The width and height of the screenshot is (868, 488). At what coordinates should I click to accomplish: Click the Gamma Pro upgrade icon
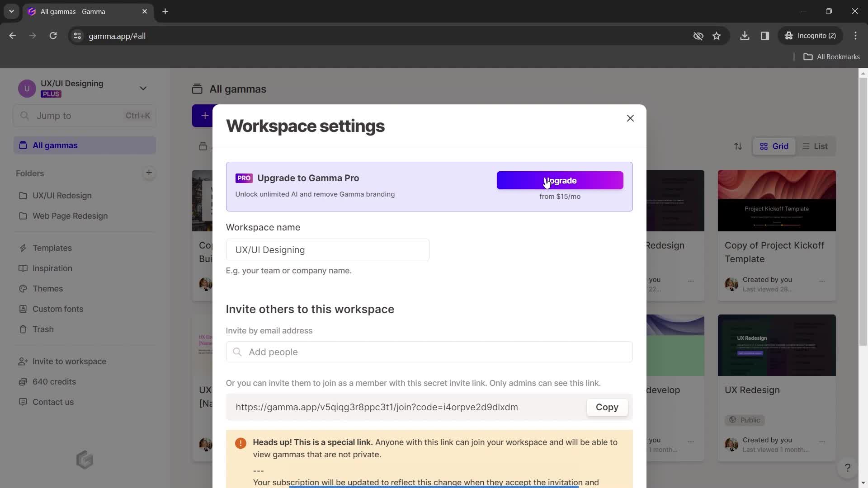pyautogui.click(x=244, y=178)
